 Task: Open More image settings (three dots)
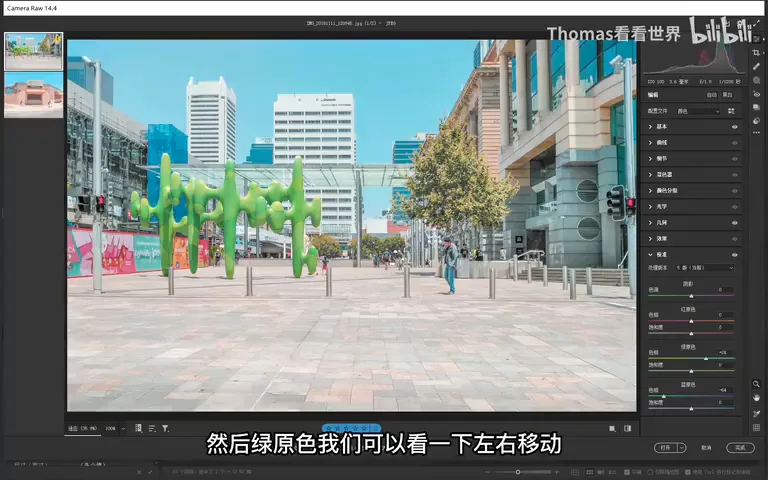[x=756, y=133]
